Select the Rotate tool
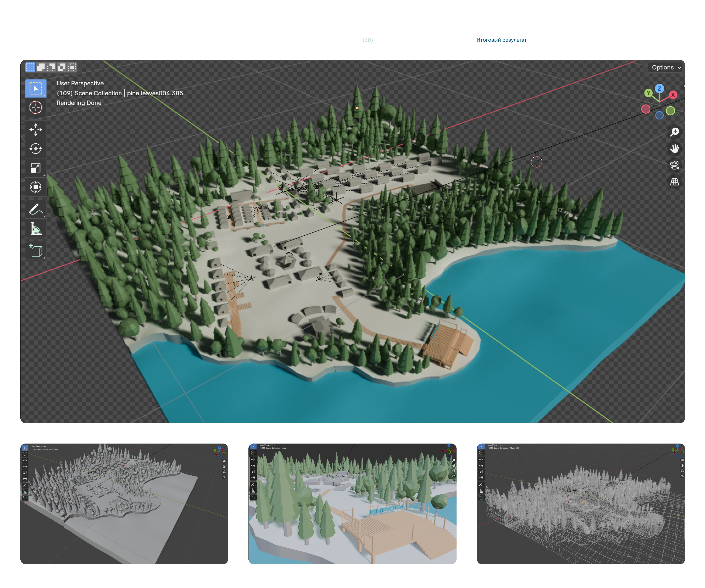Viewport: 705px width, 588px height. tap(36, 148)
